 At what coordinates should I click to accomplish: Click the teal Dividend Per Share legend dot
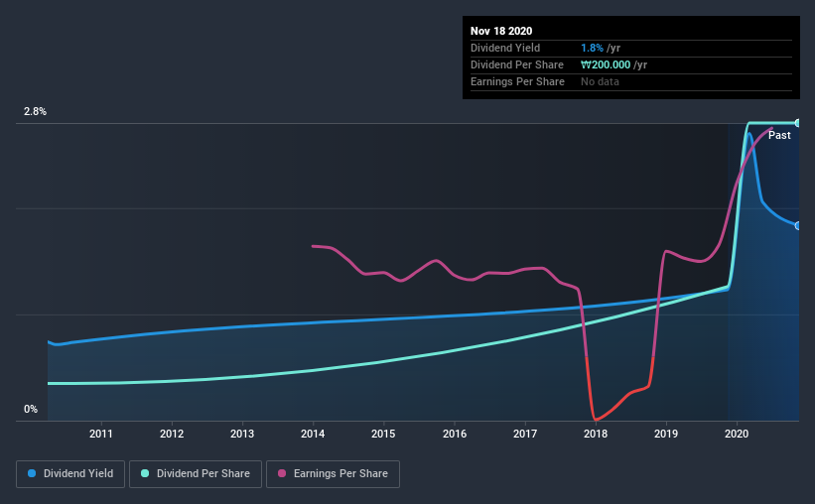tap(145, 473)
